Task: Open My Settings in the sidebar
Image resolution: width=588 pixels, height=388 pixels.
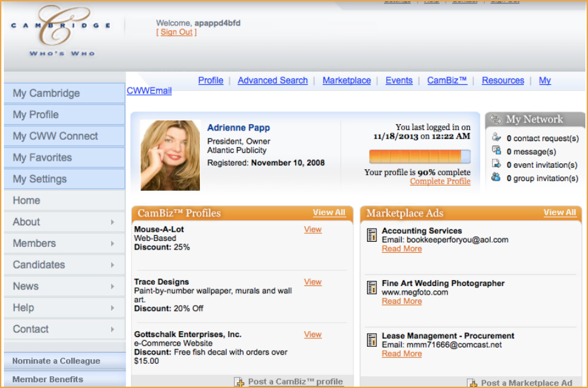Action: click(65, 179)
